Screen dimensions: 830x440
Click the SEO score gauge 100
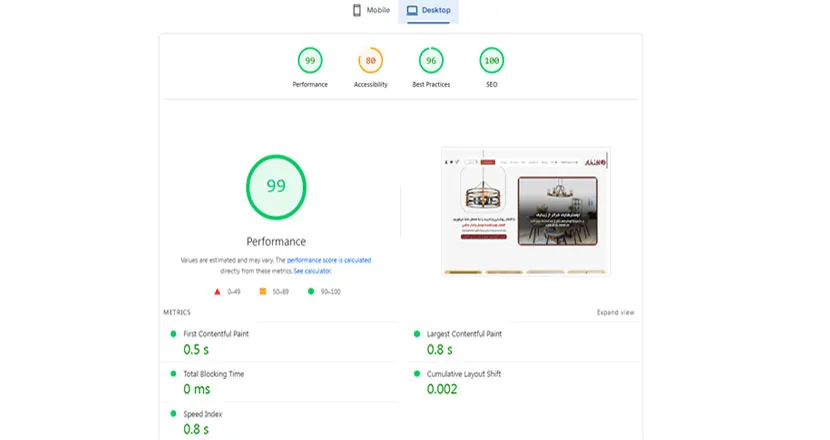(x=491, y=61)
